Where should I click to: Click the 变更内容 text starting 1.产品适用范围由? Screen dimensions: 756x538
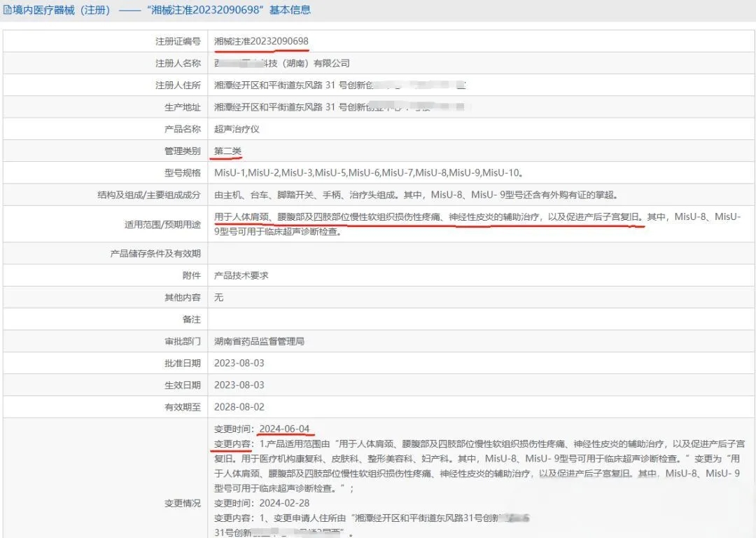(x=479, y=466)
